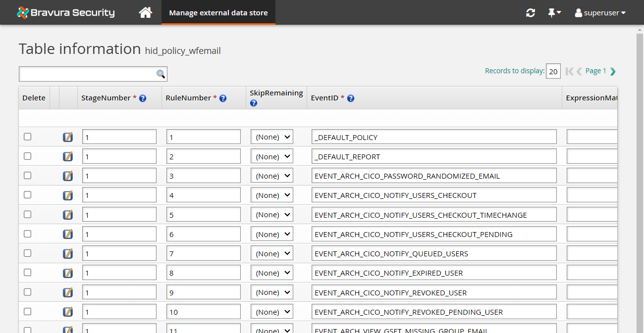The image size is (644, 333).
Task: Open SkipRemaining dropdown for RuleNumber 5 row
Action: pos(271,214)
